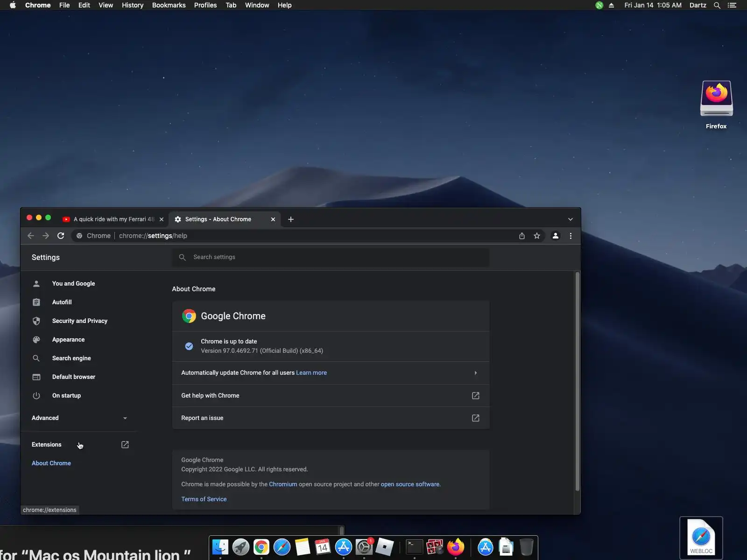The width and height of the screenshot is (747, 560).
Task: Click Get help with Chrome
Action: (331, 396)
